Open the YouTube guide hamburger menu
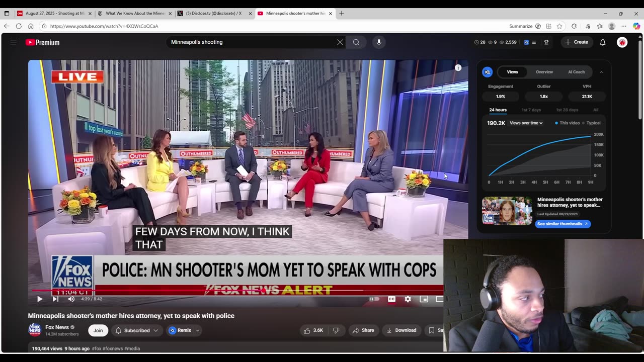 14,42
